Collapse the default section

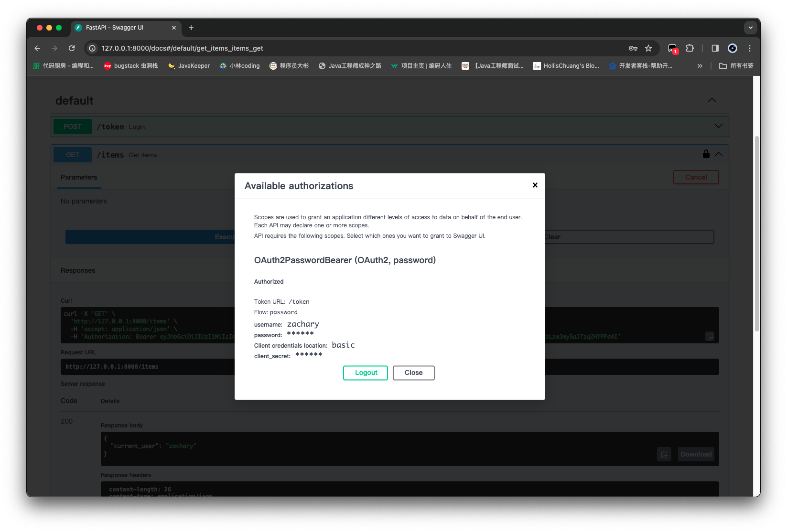tap(712, 100)
